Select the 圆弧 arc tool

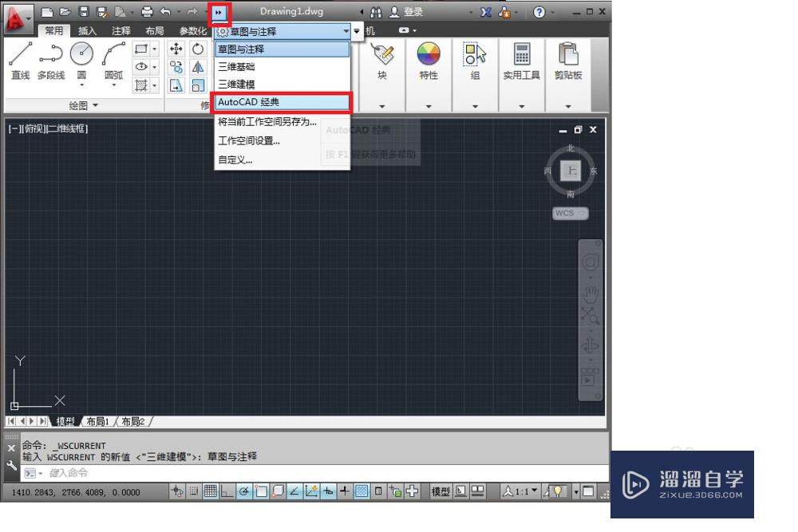pos(113,62)
